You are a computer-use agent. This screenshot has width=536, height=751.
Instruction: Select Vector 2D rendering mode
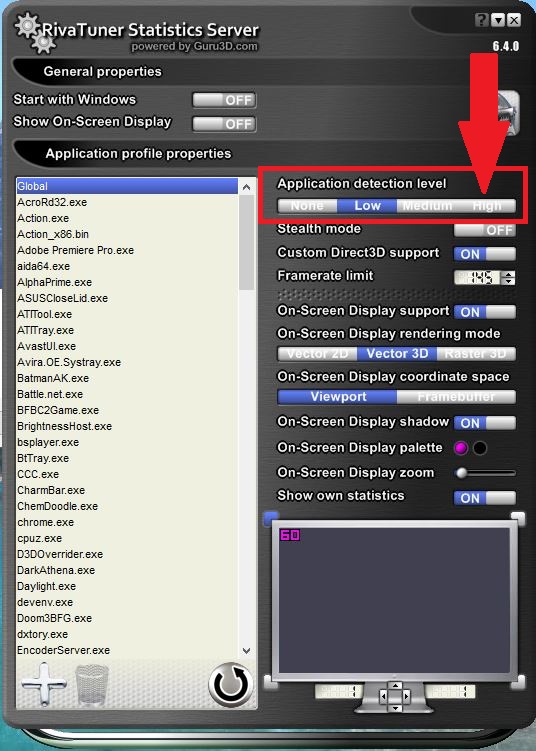pos(317,354)
